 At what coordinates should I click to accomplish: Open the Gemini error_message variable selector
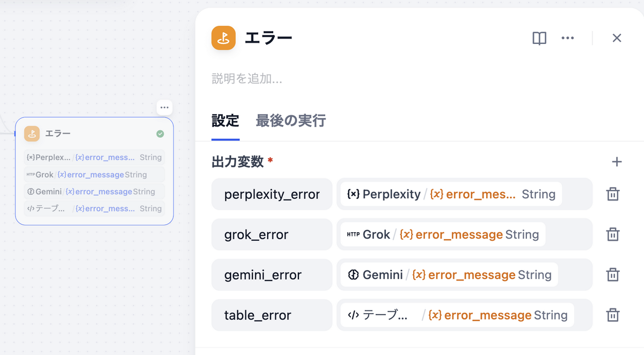pyautogui.click(x=465, y=275)
